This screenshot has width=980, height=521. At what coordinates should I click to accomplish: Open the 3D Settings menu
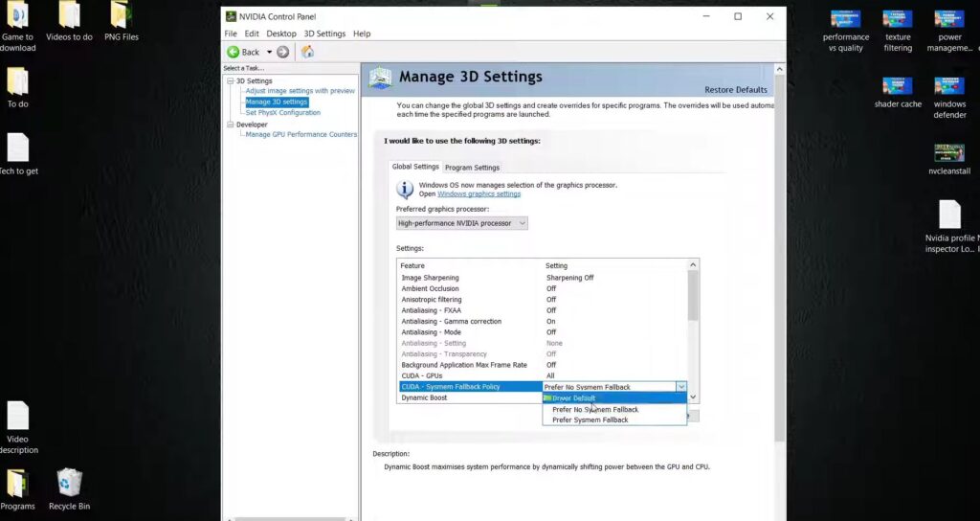point(324,34)
